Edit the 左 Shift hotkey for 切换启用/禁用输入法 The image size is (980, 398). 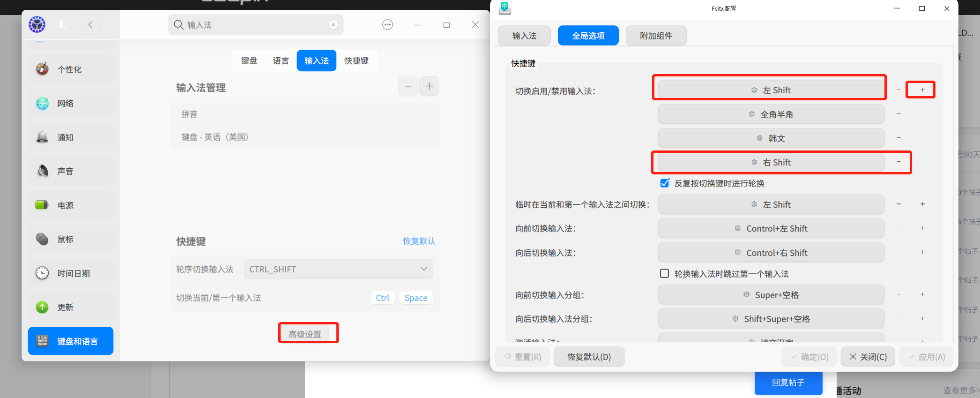771,90
